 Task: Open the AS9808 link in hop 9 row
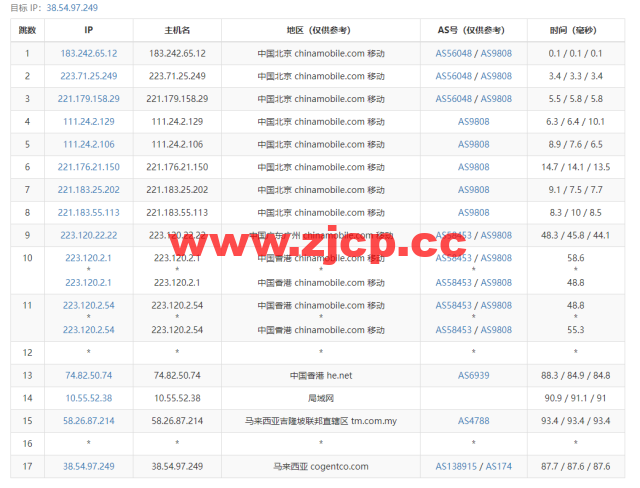[x=496, y=235]
